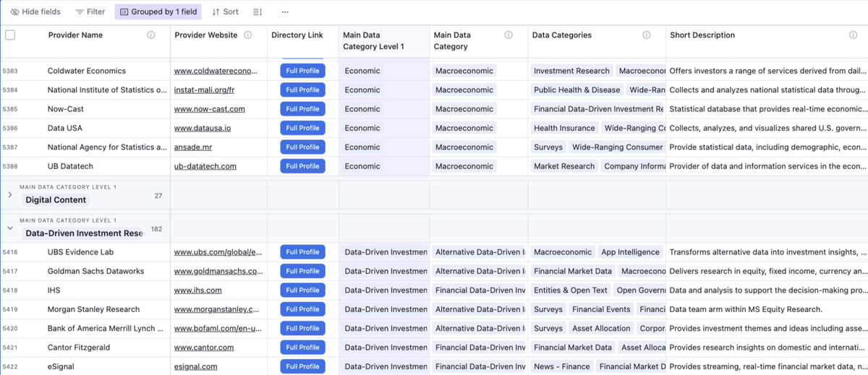This screenshot has width=868, height=375.
Task: Open the www.ubs.com/global link
Action: [218, 252]
